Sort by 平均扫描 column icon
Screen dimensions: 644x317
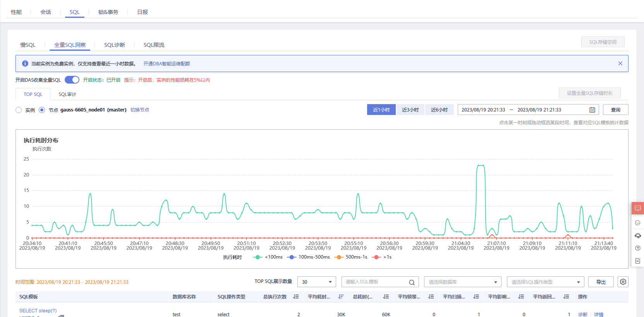(x=476, y=296)
